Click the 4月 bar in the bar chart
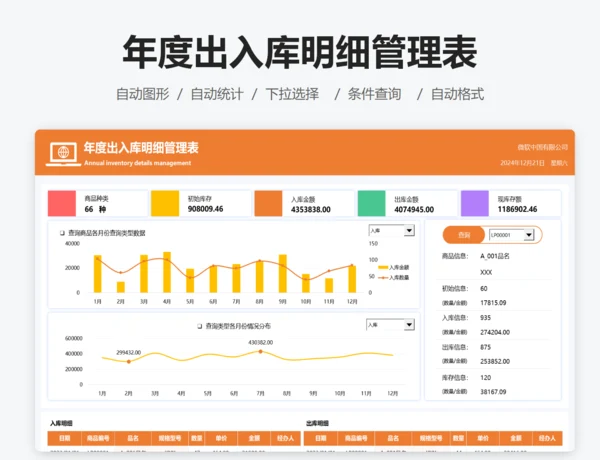 (167, 272)
